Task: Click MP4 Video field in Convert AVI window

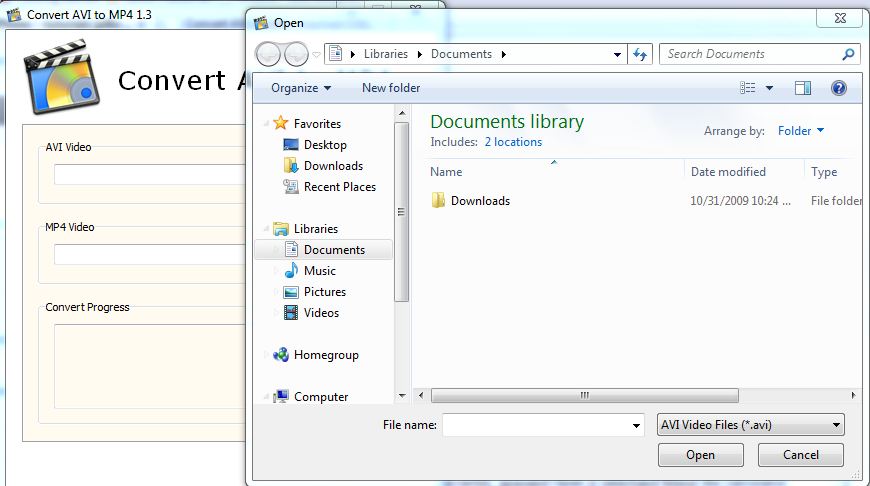Action: pyautogui.click(x=150, y=254)
